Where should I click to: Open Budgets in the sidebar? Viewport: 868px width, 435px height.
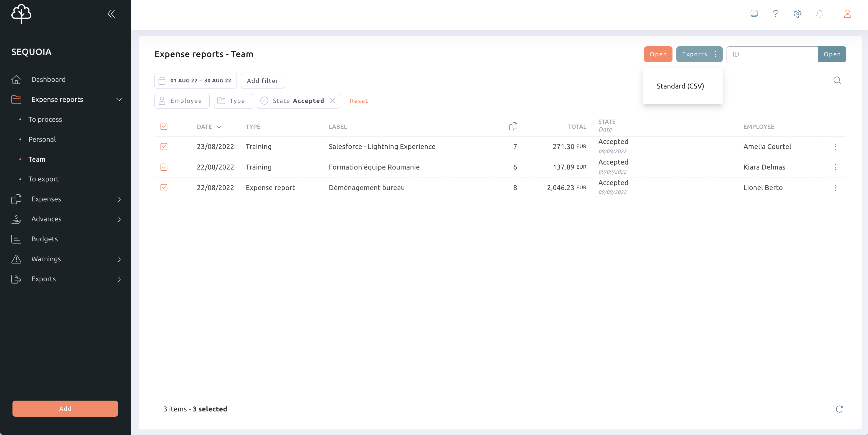pyautogui.click(x=44, y=239)
